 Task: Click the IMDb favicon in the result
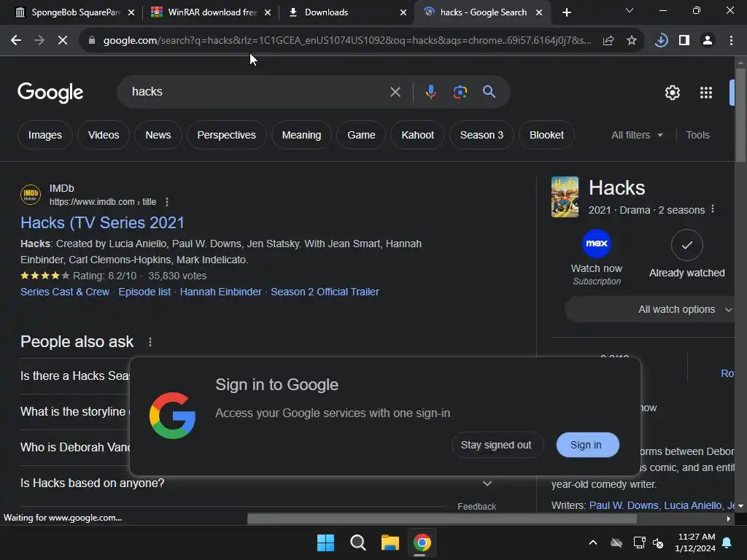click(31, 195)
